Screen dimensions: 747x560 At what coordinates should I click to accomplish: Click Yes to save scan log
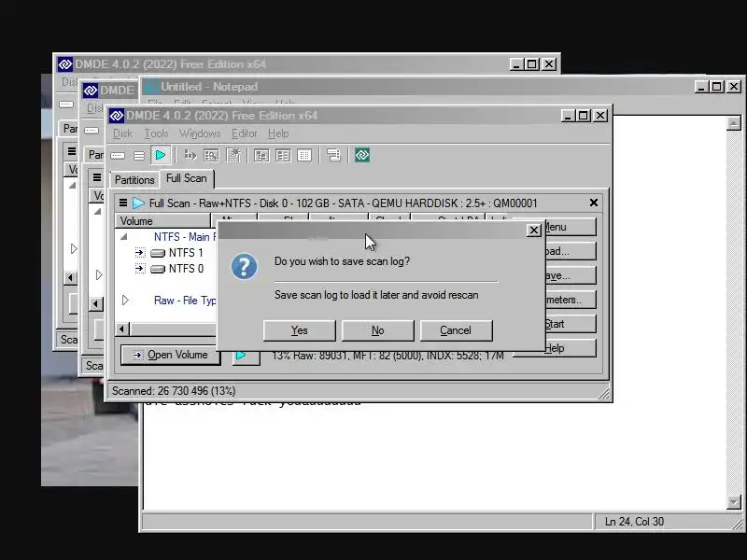coord(299,330)
